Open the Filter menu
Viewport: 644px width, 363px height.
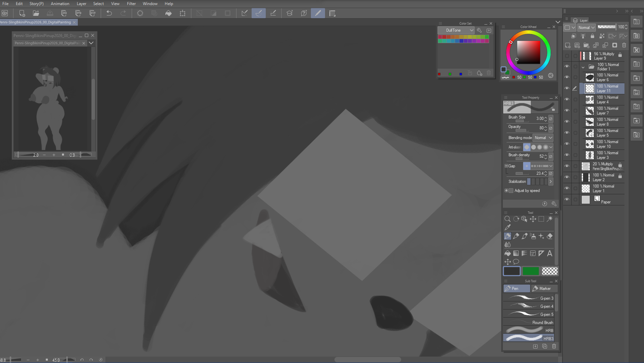[131, 4]
